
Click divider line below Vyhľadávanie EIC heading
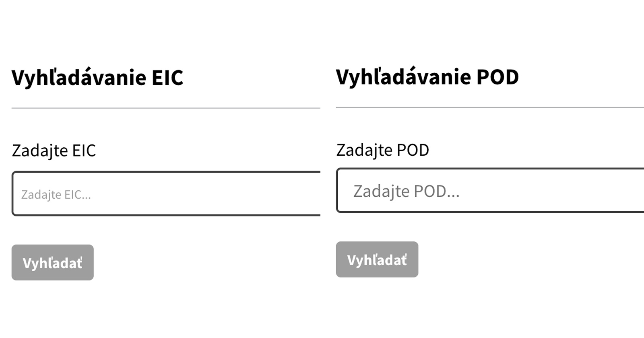click(x=166, y=108)
